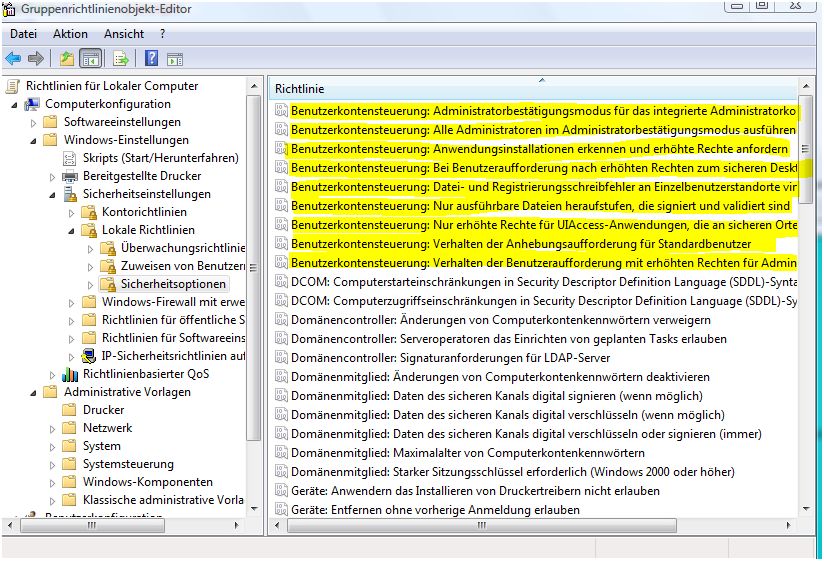Select Richtlinien für öffentliche Schlüssel item
Image resolution: width=824 pixels, height=561 pixels.
pyautogui.click(x=173, y=320)
